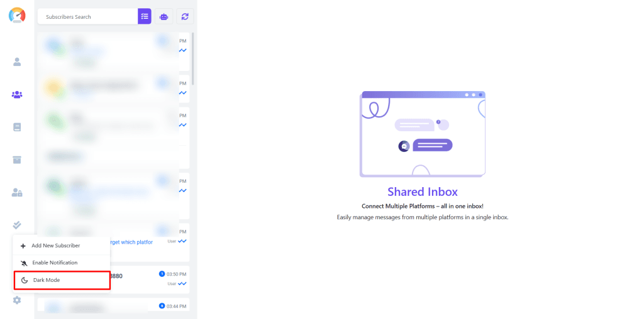Select the group subscribers sidebar icon

click(x=17, y=95)
